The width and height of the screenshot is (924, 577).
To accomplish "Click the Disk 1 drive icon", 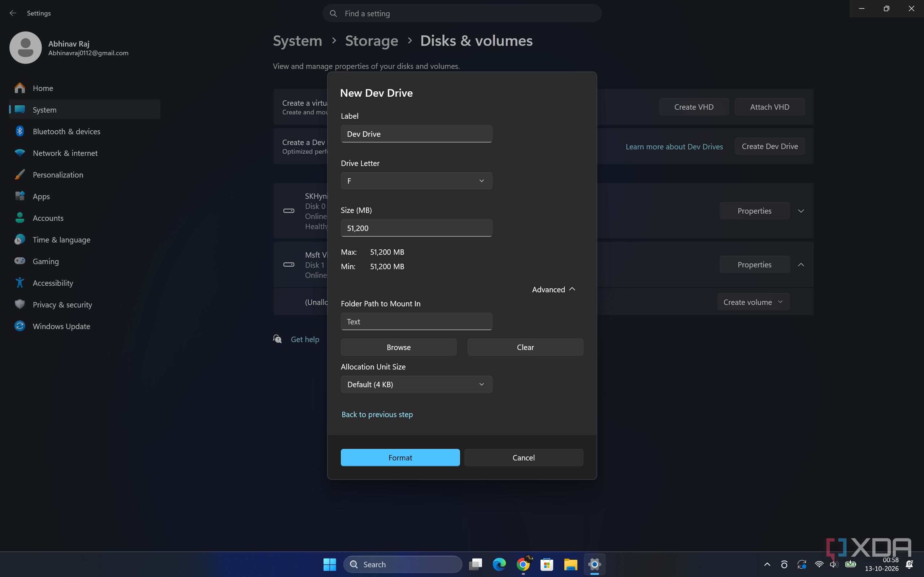I will (289, 265).
